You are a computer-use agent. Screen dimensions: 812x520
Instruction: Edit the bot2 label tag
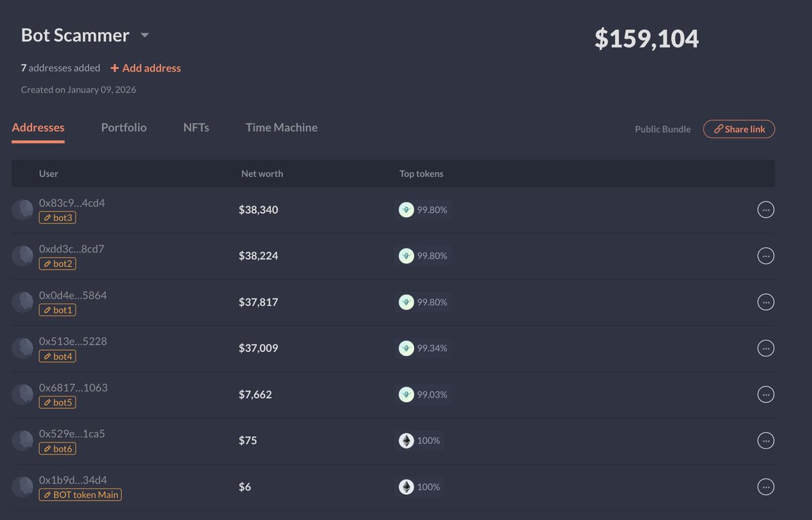pyautogui.click(x=58, y=263)
